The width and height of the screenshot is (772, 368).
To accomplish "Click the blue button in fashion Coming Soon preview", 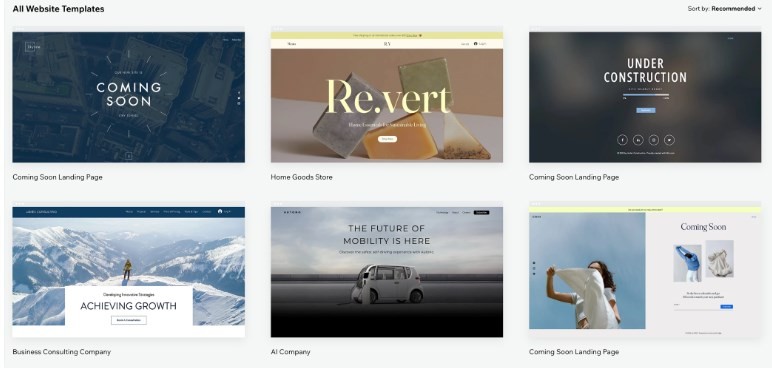I will tap(726, 306).
